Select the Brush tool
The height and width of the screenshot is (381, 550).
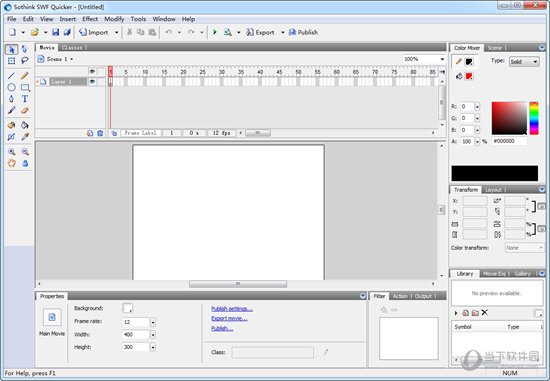pos(12,111)
